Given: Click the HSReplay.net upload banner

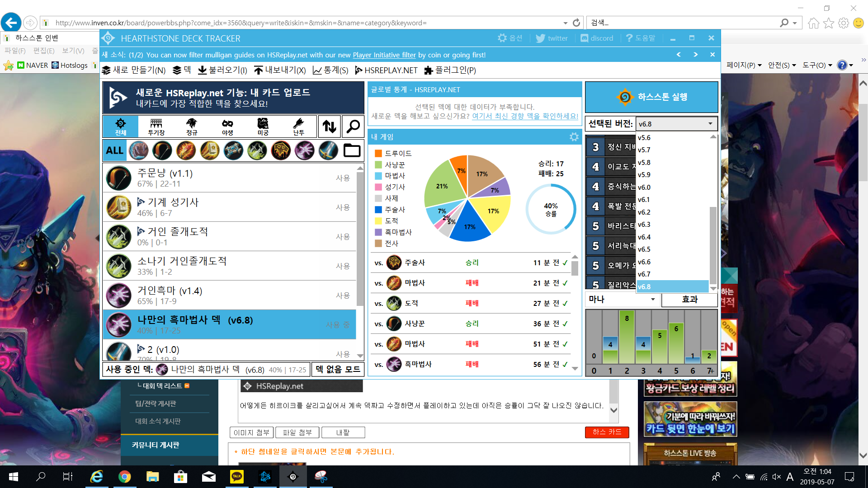Looking at the screenshot, I should click(x=233, y=98).
